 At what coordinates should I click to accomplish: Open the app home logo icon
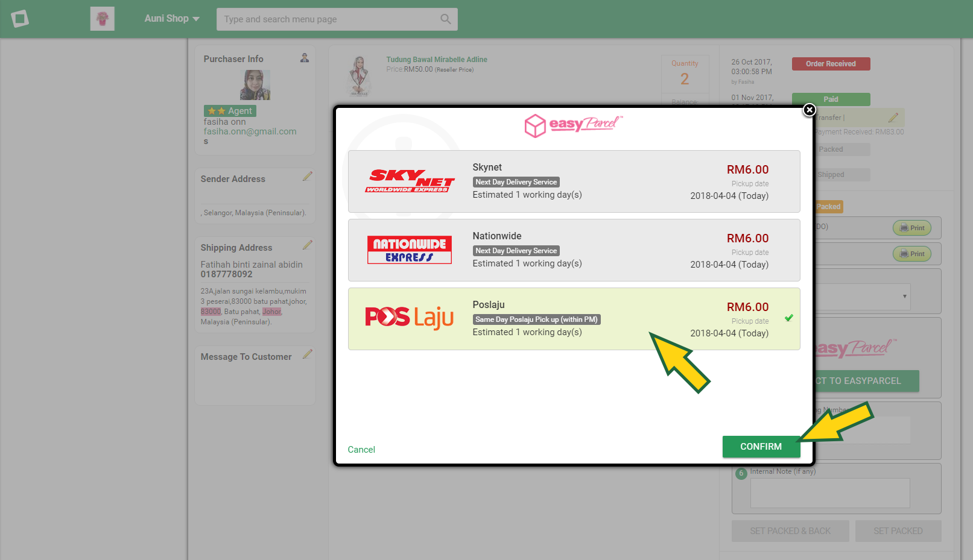[x=20, y=19]
